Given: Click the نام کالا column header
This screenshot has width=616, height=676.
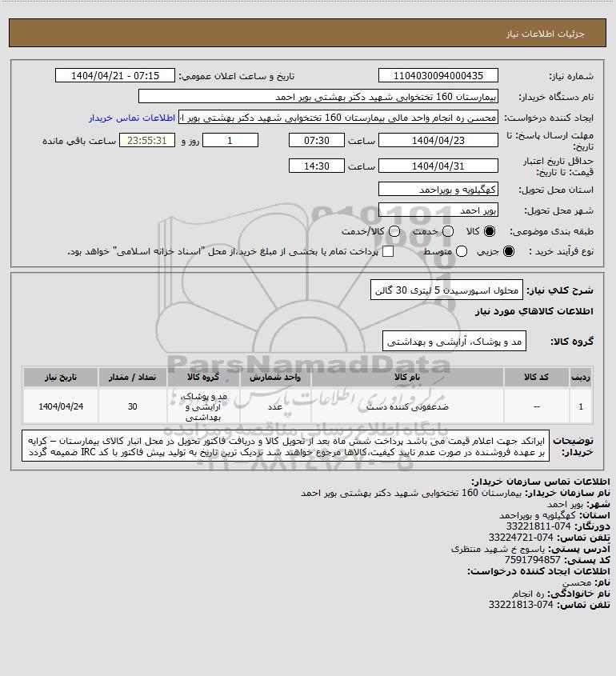Looking at the screenshot, I should [x=407, y=377].
